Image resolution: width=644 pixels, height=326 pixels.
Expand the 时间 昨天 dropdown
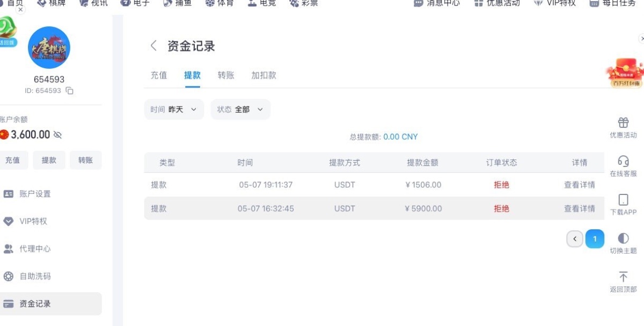click(174, 110)
